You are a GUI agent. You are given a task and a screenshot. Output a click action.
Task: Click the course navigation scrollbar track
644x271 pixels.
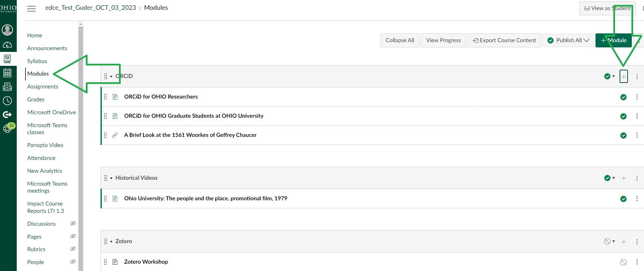click(x=81, y=149)
